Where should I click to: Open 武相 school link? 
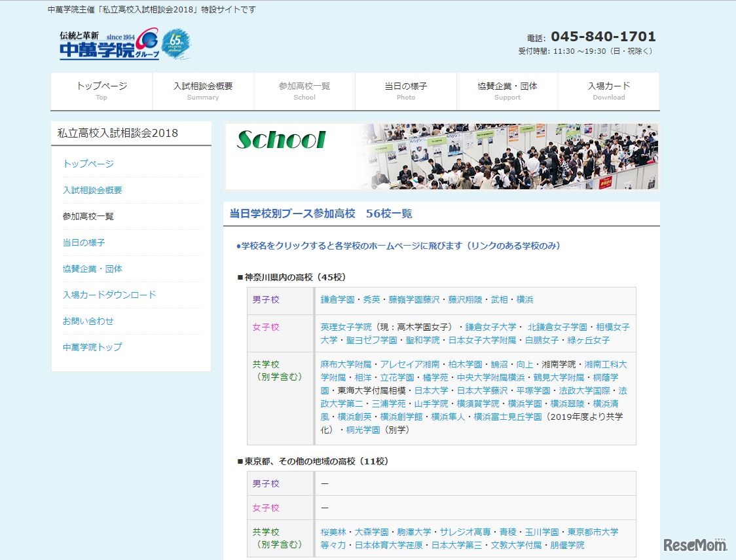click(500, 299)
